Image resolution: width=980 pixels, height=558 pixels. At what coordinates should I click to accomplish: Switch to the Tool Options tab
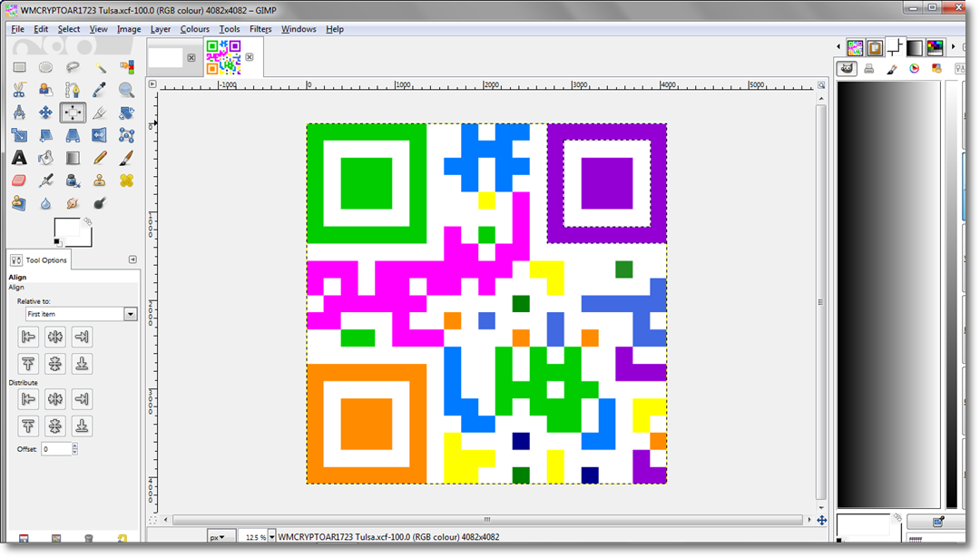point(39,259)
